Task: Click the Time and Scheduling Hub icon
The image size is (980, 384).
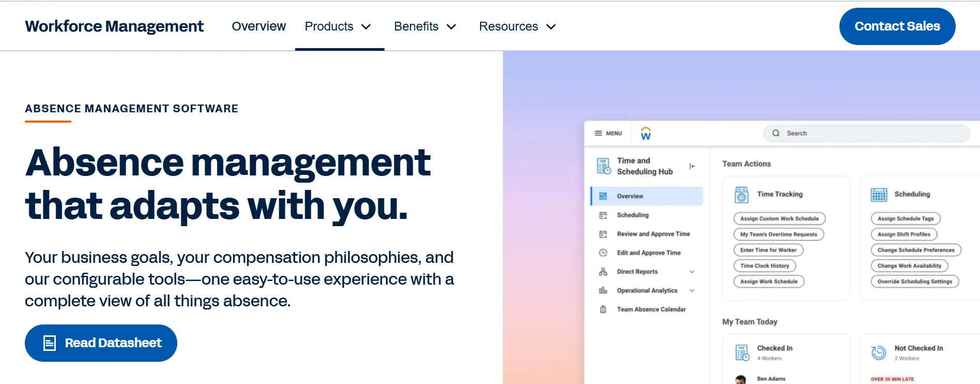Action: coord(604,166)
